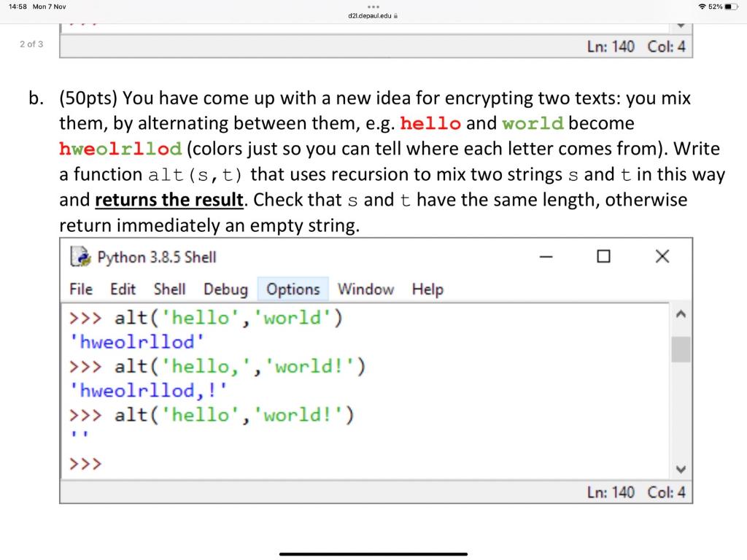Maximize the Python 3.8.5 Shell window

(603, 256)
